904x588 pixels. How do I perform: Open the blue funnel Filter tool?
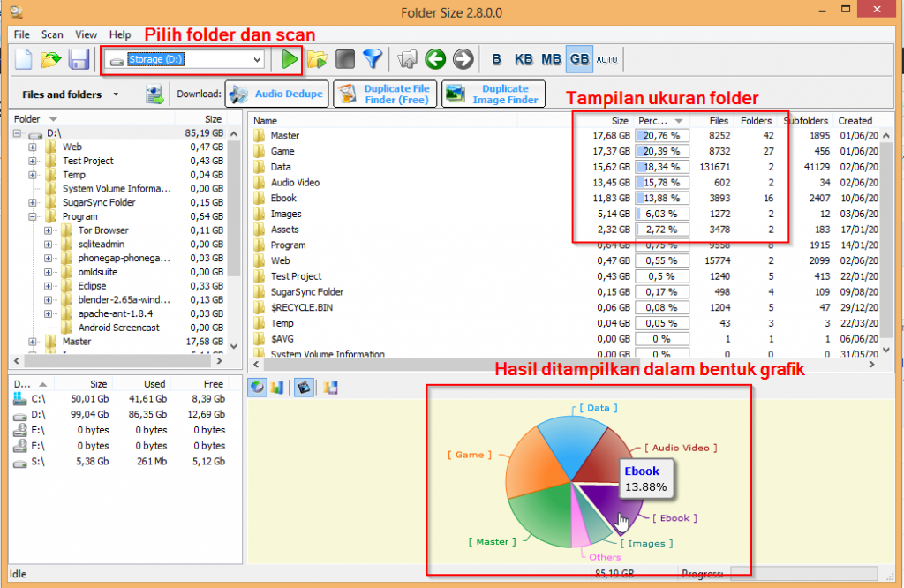(x=373, y=59)
